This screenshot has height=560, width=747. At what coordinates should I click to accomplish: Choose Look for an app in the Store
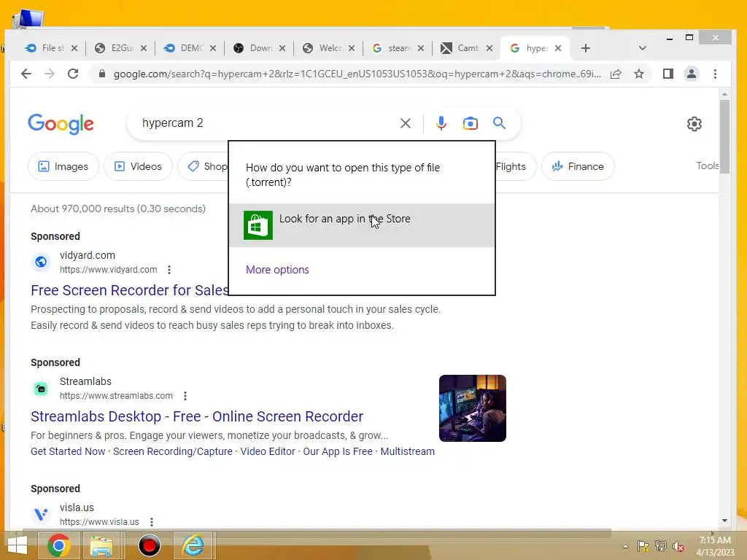pos(362,225)
